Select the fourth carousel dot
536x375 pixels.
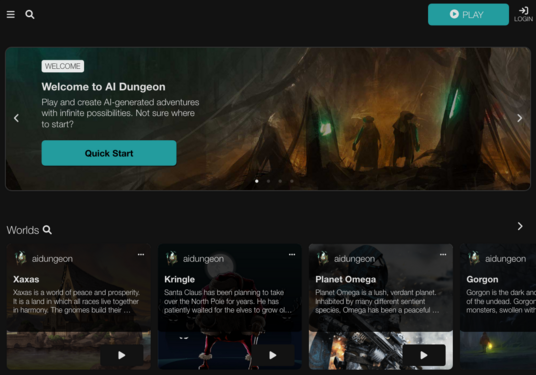(x=292, y=181)
